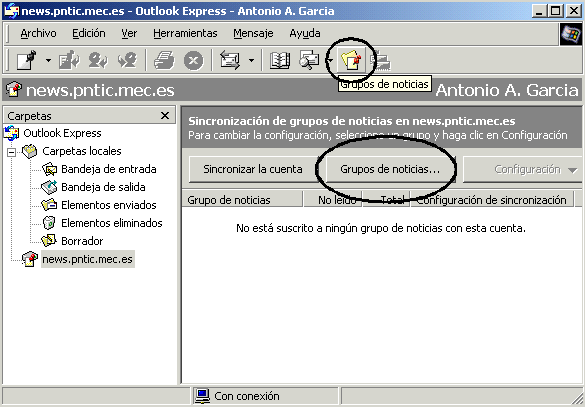Click the Headers icon right of newsgroups
The width and height of the screenshot is (585, 407).
(x=381, y=61)
